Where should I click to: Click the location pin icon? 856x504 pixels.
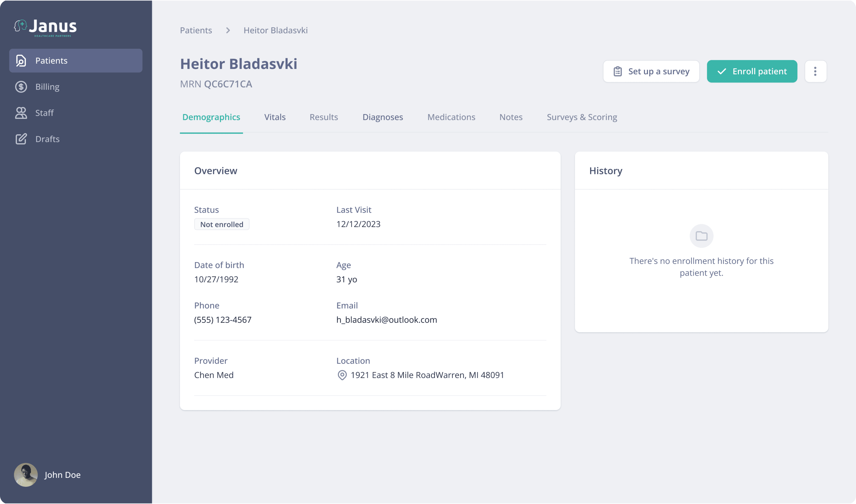pyautogui.click(x=342, y=375)
